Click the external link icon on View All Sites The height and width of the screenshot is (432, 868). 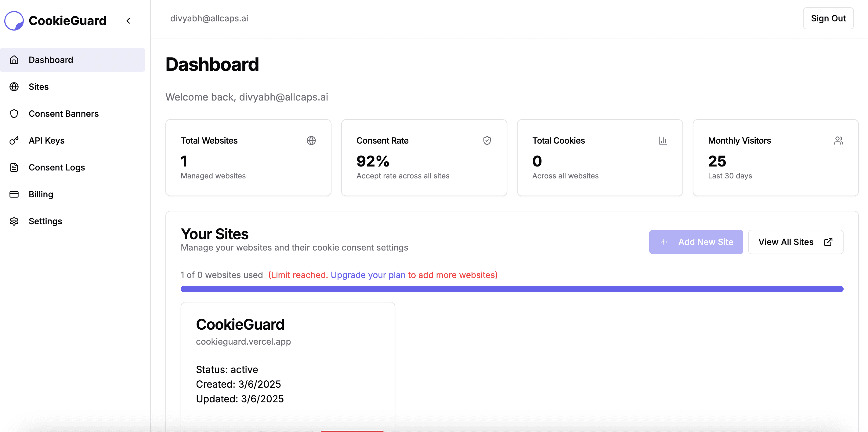tap(828, 242)
